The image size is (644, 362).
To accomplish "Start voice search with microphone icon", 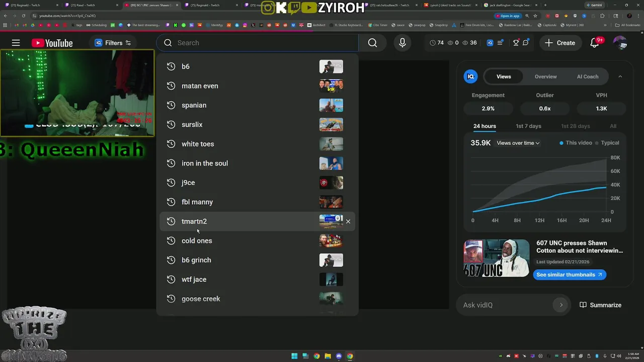I will (x=402, y=43).
